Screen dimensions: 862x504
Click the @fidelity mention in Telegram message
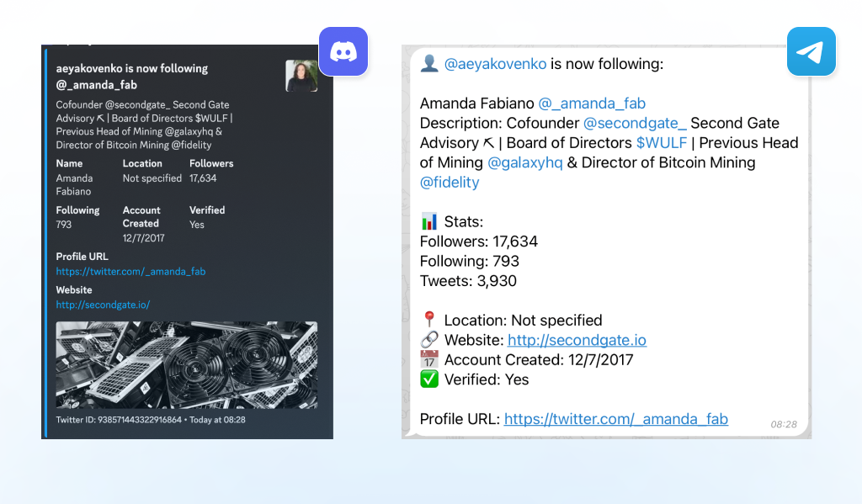click(x=450, y=183)
